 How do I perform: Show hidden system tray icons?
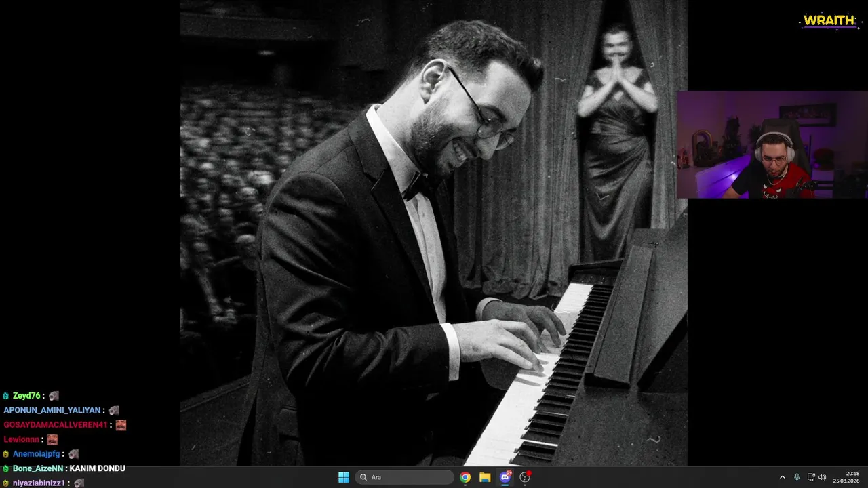click(782, 477)
